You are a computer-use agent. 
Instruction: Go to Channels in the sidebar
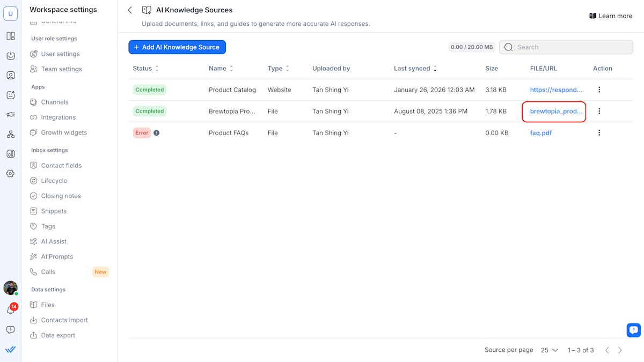coord(55,102)
